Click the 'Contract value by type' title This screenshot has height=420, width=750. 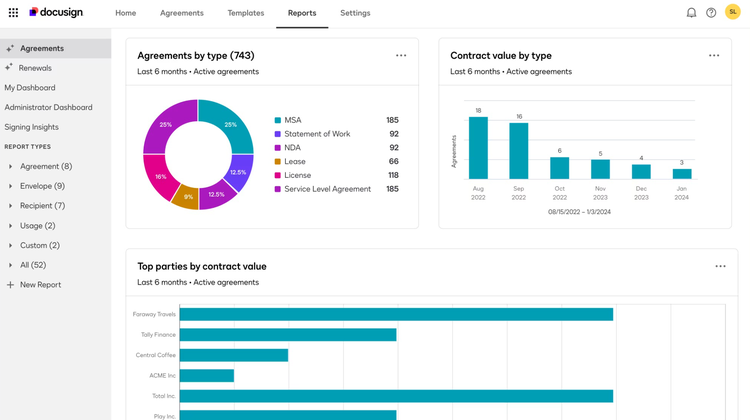pos(501,55)
